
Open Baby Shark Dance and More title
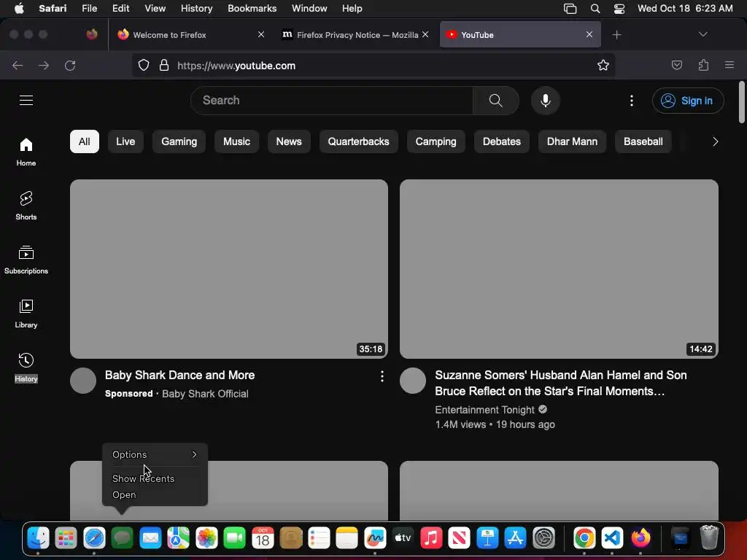[180, 376]
